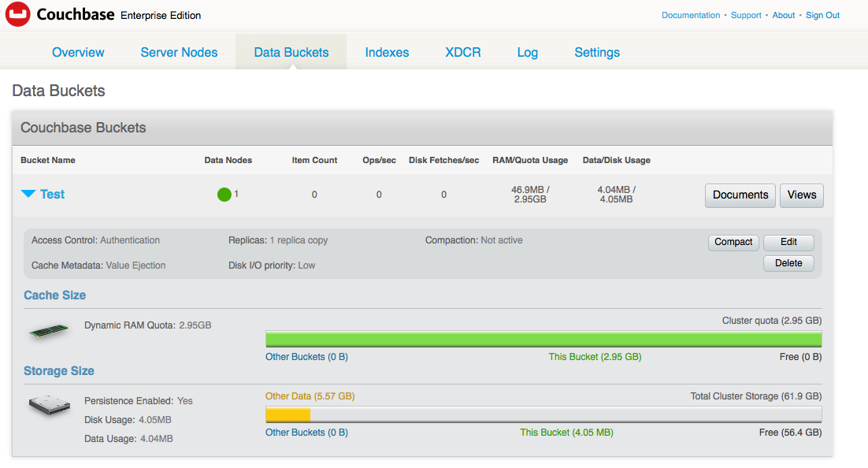868x468 pixels.
Task: Open the About link
Action: coord(783,16)
